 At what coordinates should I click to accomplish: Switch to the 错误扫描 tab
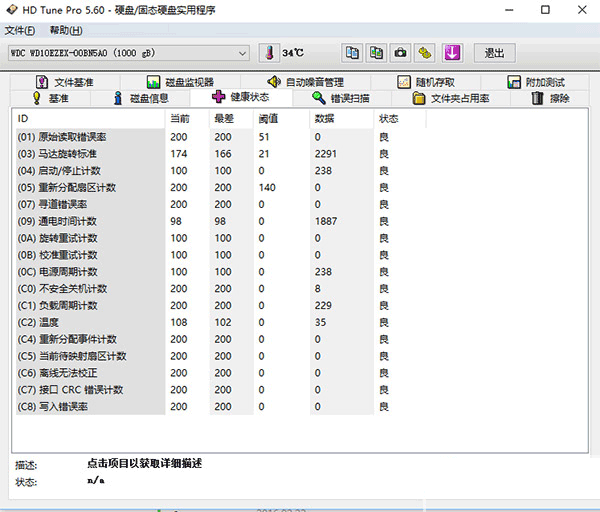[x=341, y=98]
